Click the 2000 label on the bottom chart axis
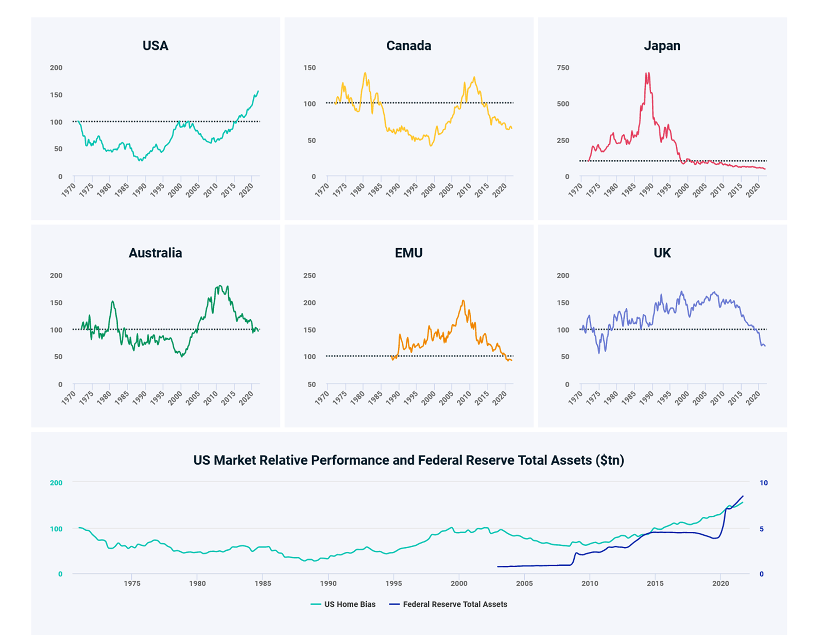Viewport: 824px width, 644px height. 459,583
